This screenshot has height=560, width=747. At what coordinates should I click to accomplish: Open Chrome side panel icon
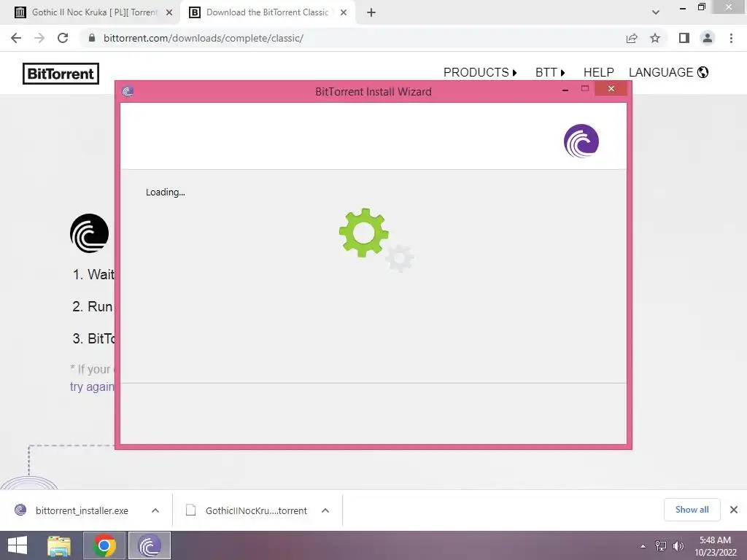coord(684,38)
